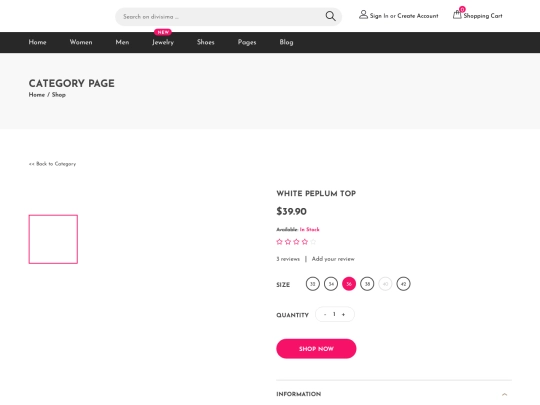Select the greyed-out size 40
Viewport: 540px width, 405px height.
385,284
